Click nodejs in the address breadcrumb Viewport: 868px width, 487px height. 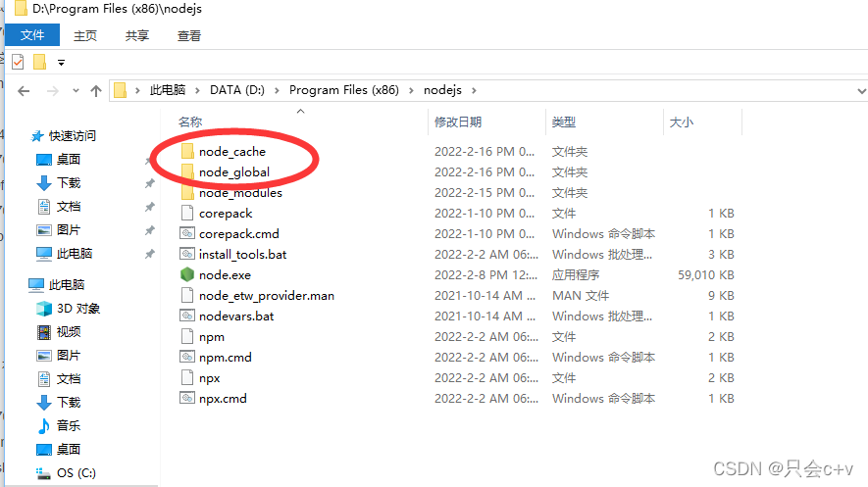442,90
